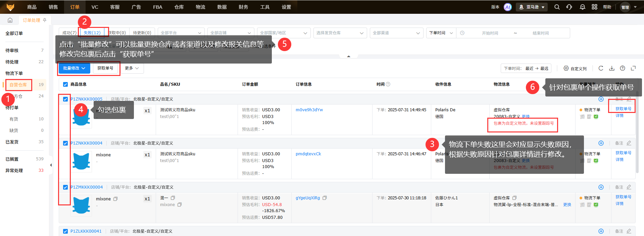The width and height of the screenshot is (644, 236).
Task: Open the 亚马逊 platform switcher dropdown
Action: pyautogui.click(x=532, y=7)
